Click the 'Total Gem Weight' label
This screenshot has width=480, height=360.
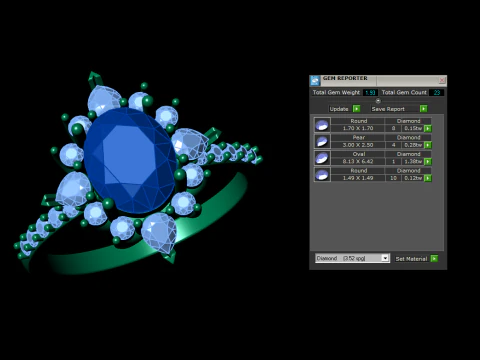336,92
